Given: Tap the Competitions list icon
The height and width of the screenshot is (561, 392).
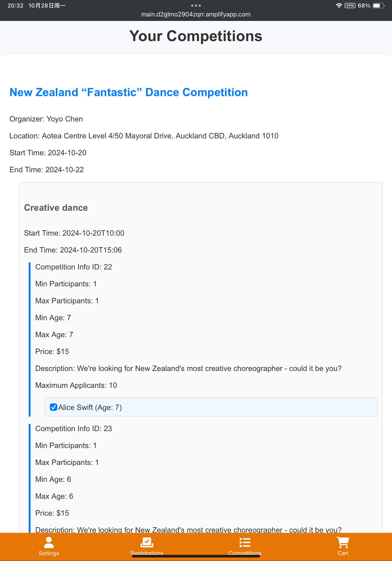Looking at the screenshot, I should point(245,542).
